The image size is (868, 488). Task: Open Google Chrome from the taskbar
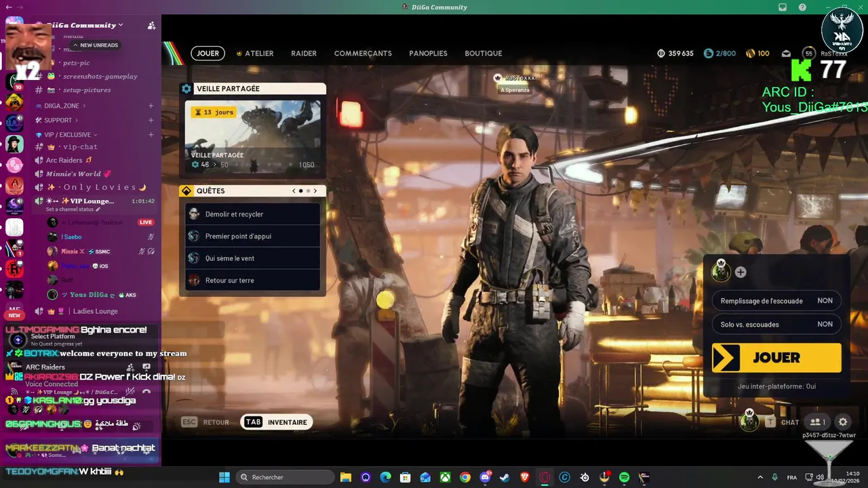point(465,477)
